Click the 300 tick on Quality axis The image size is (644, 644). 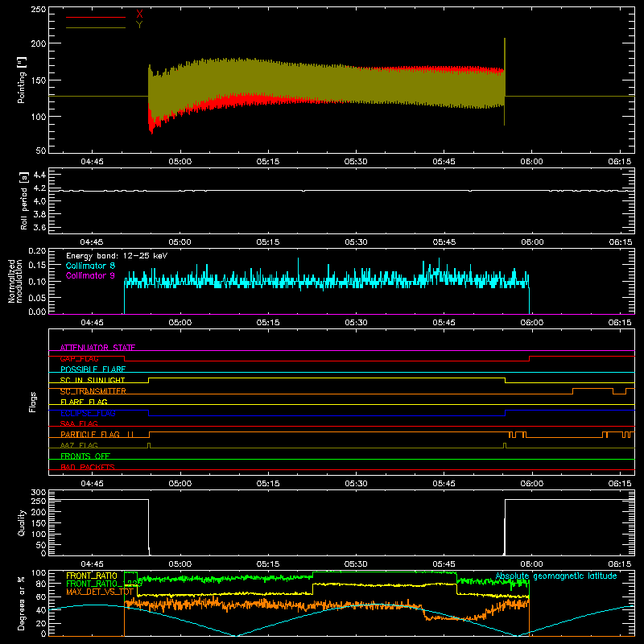coord(39,493)
